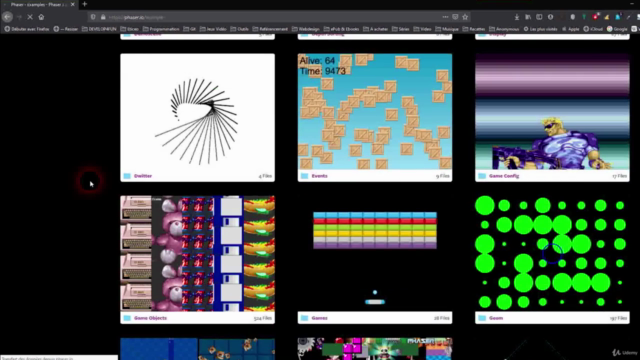Viewport: 640px width, 360px height.
Task: Open the DEVELOP4FUN bookmarks folder
Action: [x=99, y=29]
